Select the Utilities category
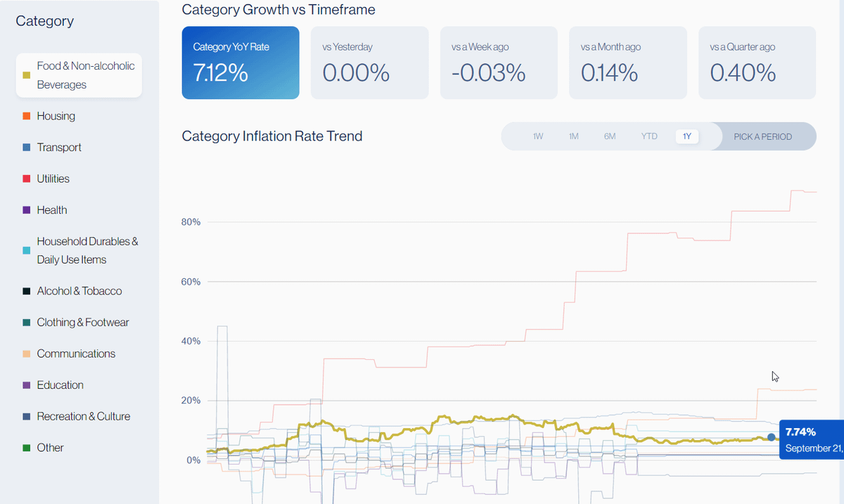This screenshot has height=504, width=844. click(53, 179)
